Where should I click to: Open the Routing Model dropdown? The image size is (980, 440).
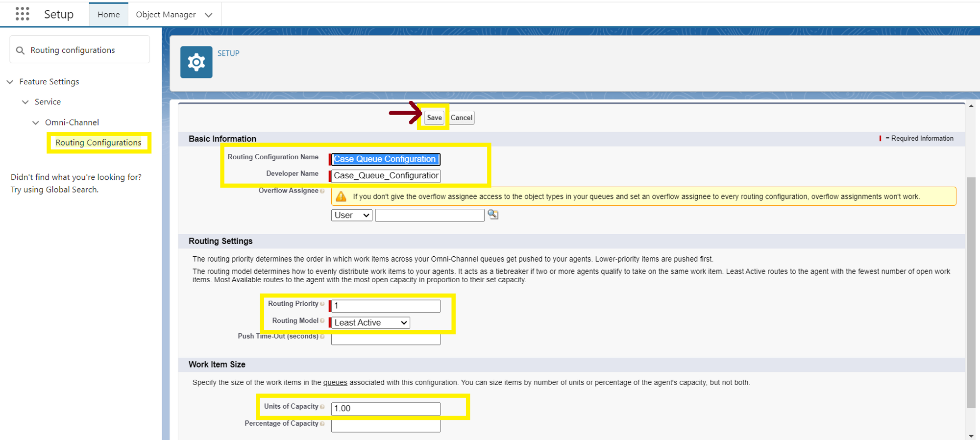(370, 322)
